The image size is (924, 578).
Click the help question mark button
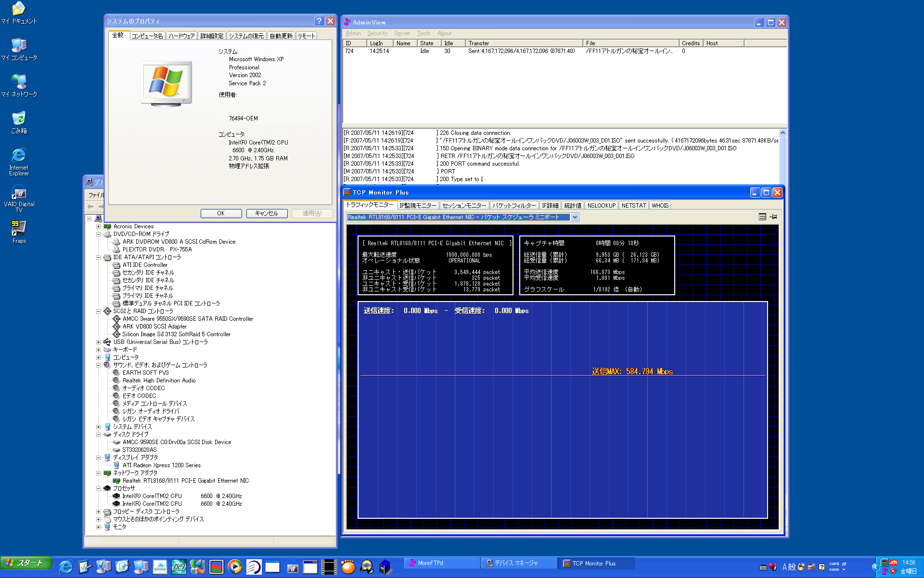[319, 21]
